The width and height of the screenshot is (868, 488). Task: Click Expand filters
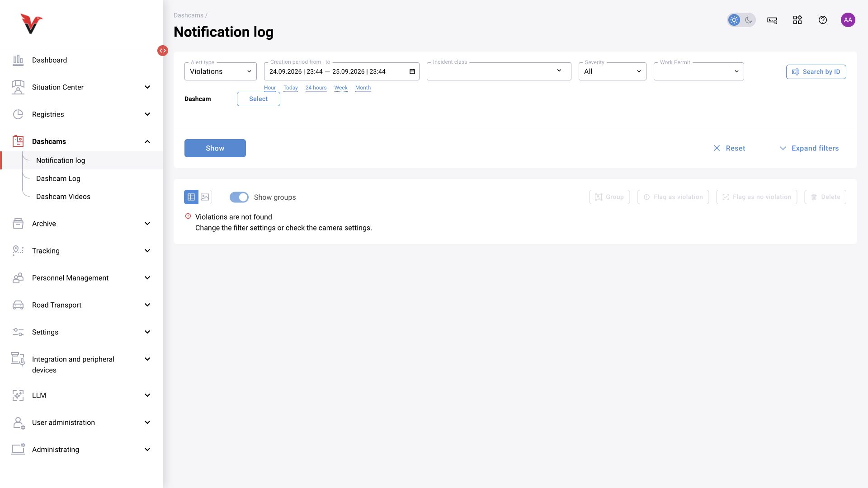click(809, 148)
